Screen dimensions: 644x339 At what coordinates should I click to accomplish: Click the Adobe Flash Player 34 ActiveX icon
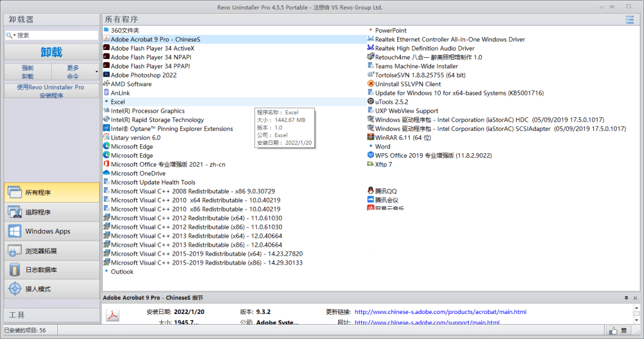[x=106, y=48]
